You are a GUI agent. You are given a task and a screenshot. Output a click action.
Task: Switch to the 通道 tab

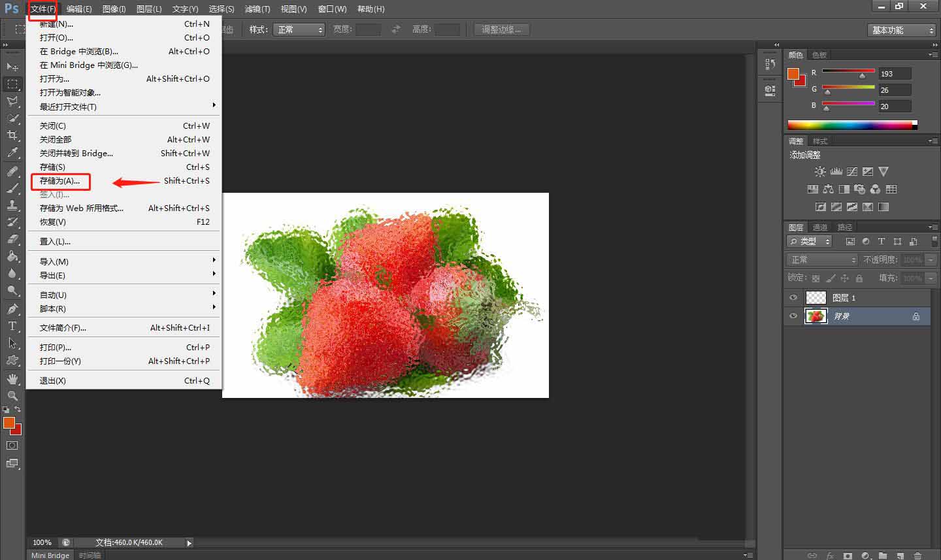tap(820, 227)
